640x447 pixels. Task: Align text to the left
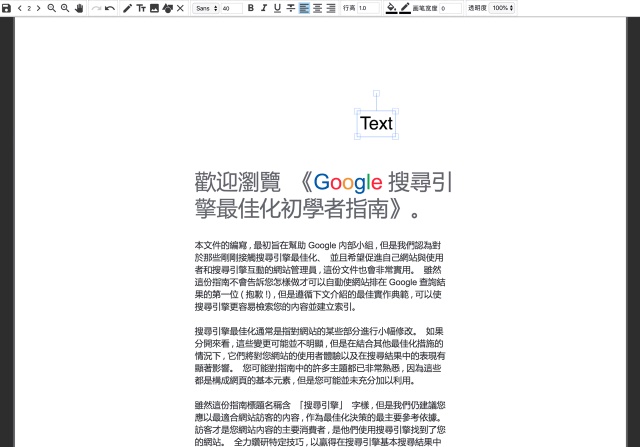click(304, 8)
